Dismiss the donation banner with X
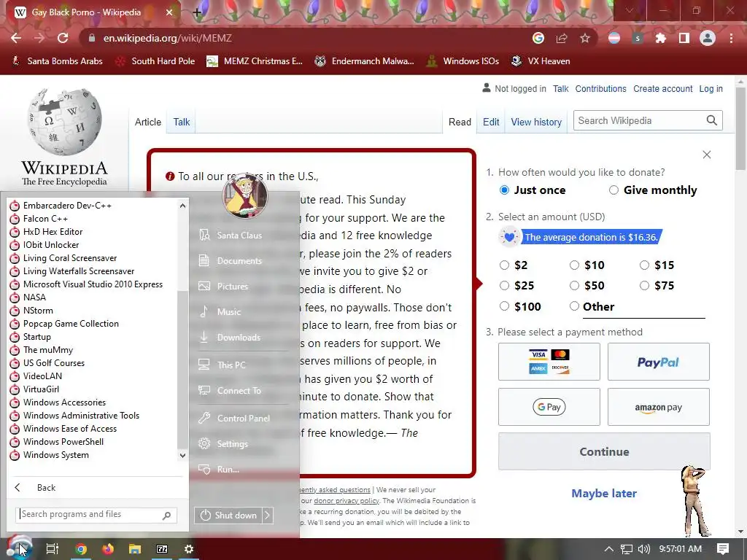Viewport: 747px width, 560px height. coord(707,155)
